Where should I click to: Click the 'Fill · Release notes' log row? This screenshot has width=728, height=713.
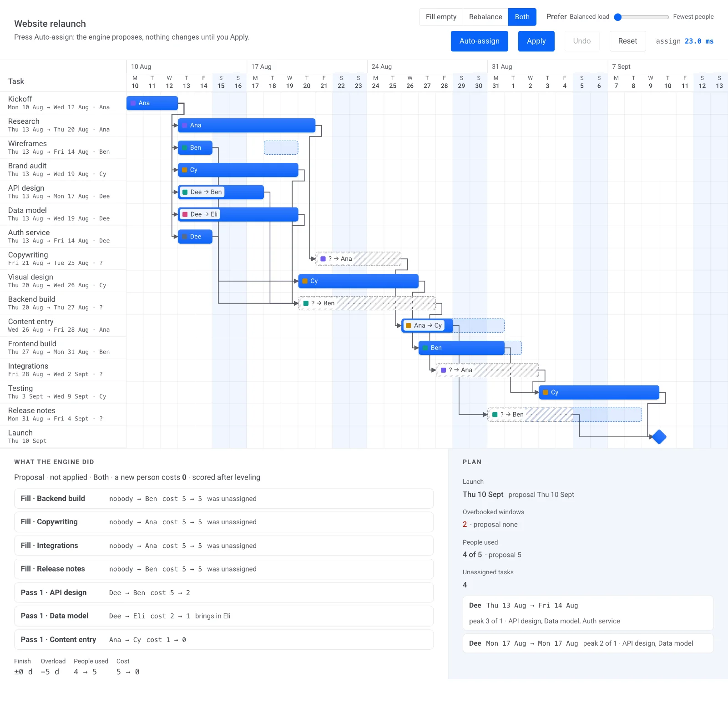point(224,569)
